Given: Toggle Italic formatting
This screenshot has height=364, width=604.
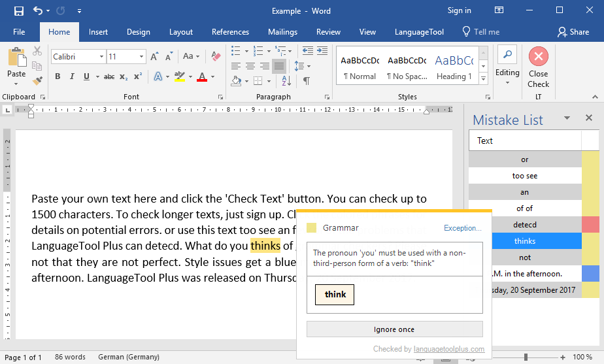Looking at the screenshot, I should [x=72, y=77].
